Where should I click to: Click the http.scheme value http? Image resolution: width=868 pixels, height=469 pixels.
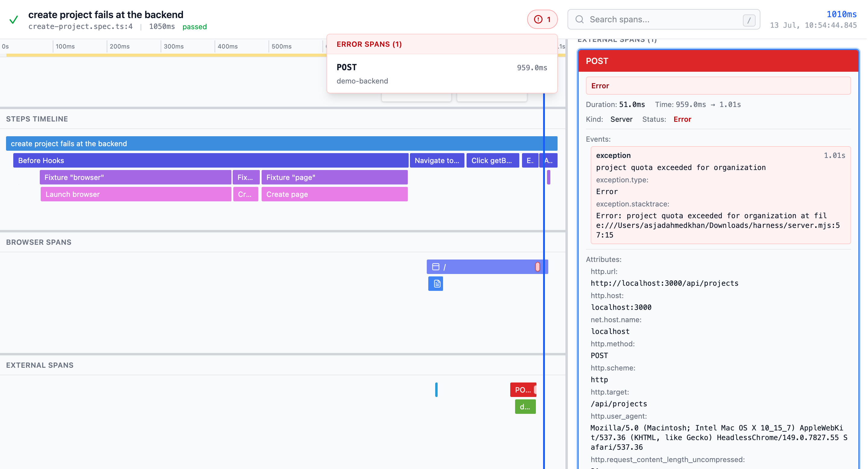(x=599, y=380)
